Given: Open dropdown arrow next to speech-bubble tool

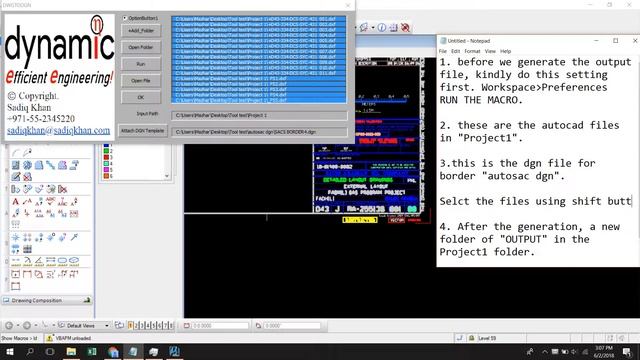Looking at the screenshot, I should click(373, 27).
